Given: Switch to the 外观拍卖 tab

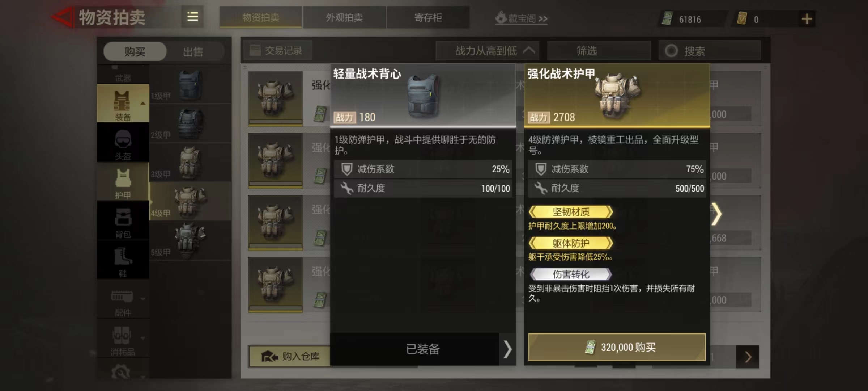Looking at the screenshot, I should point(344,17).
